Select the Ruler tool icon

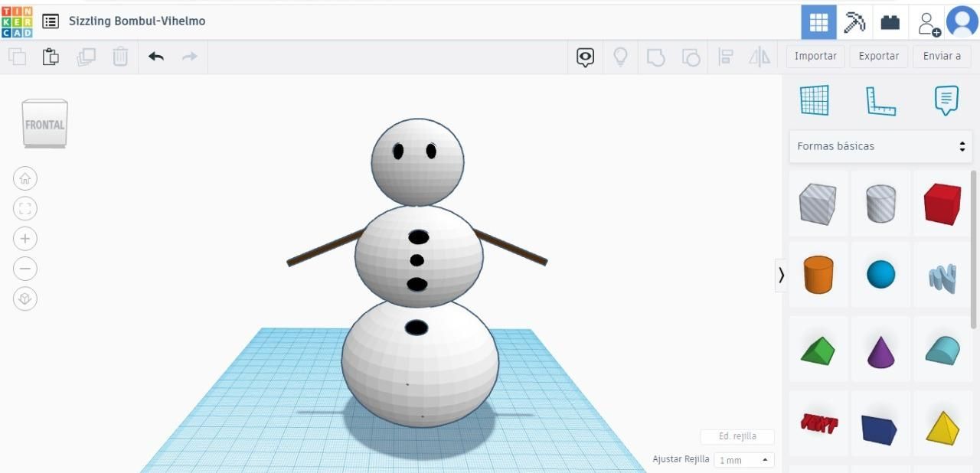(880, 100)
